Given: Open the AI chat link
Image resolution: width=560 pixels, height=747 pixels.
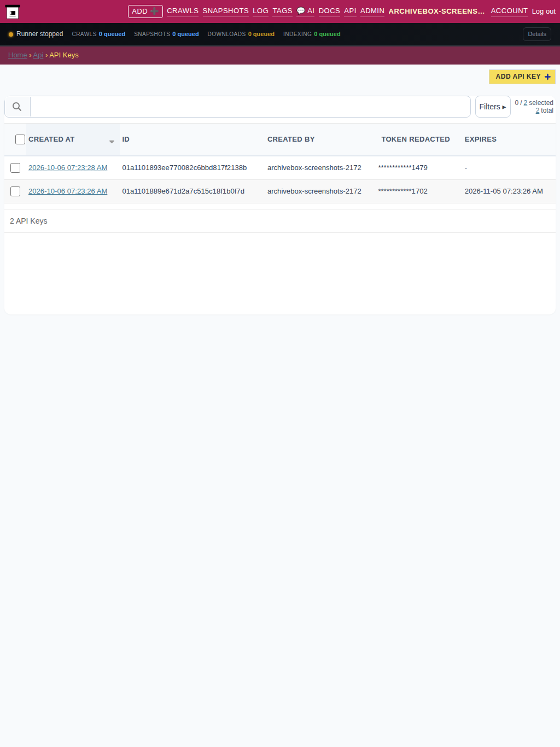Looking at the screenshot, I should pyautogui.click(x=305, y=11).
